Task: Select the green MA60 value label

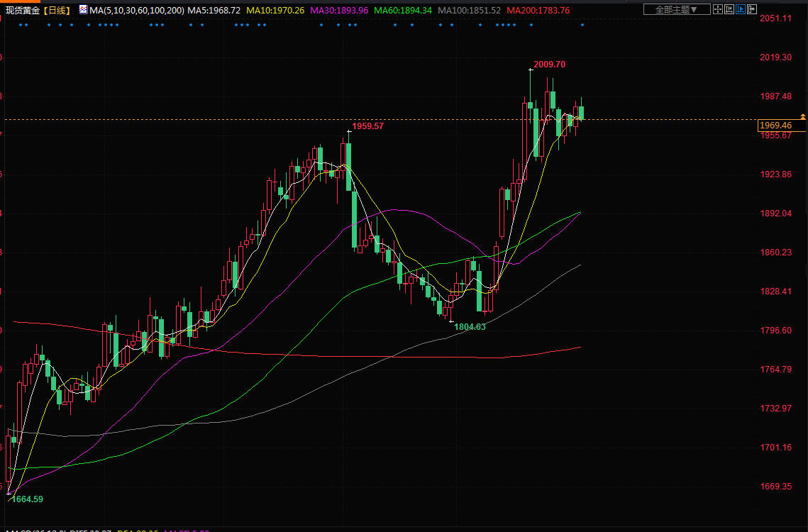Action: click(x=402, y=11)
